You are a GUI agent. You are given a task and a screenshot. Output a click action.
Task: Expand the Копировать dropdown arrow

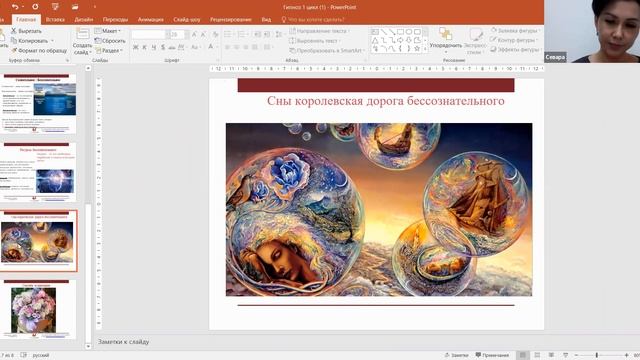click(x=52, y=40)
